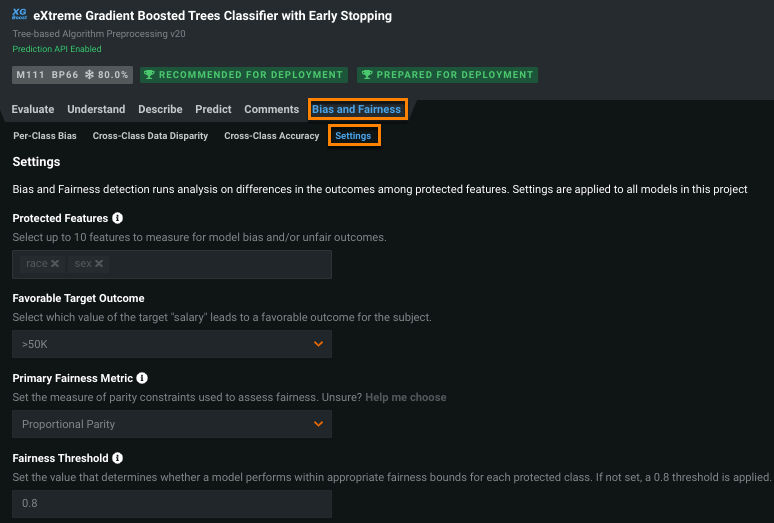This screenshot has width=774, height=523.
Task: Show Fairness Threshold info icon
Action: [118, 458]
